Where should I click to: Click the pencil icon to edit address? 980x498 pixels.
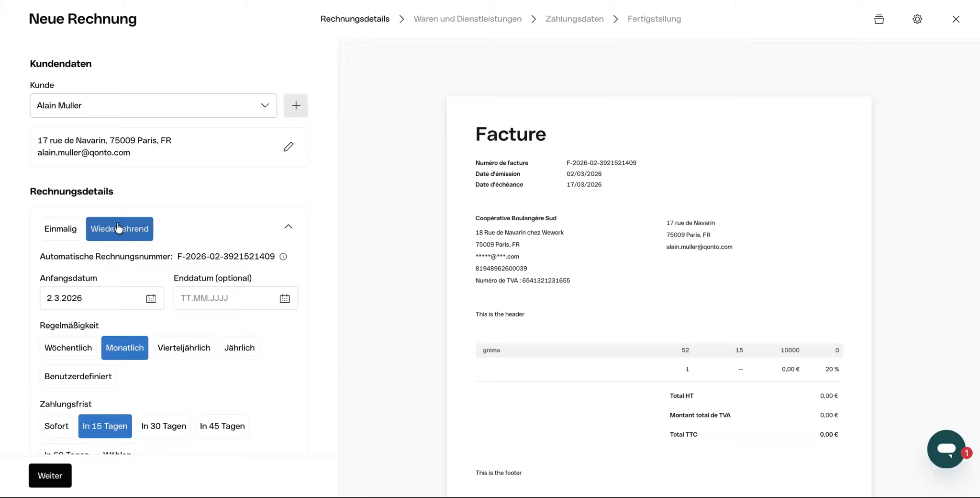pos(288,147)
